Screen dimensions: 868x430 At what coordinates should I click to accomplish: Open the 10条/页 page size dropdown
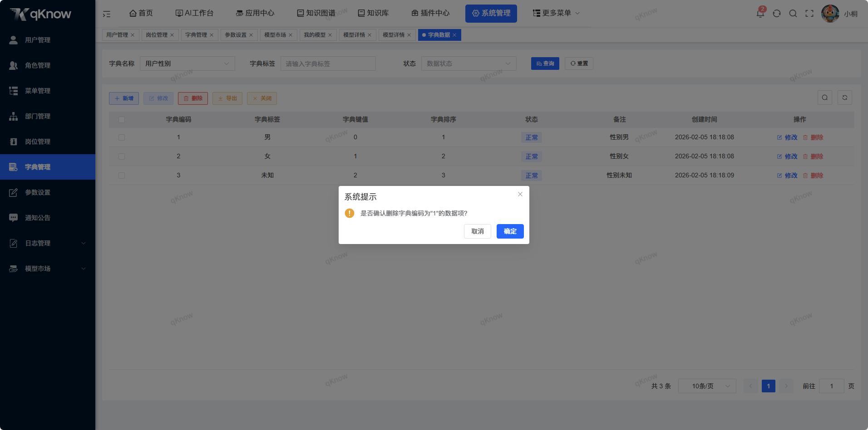(707, 386)
